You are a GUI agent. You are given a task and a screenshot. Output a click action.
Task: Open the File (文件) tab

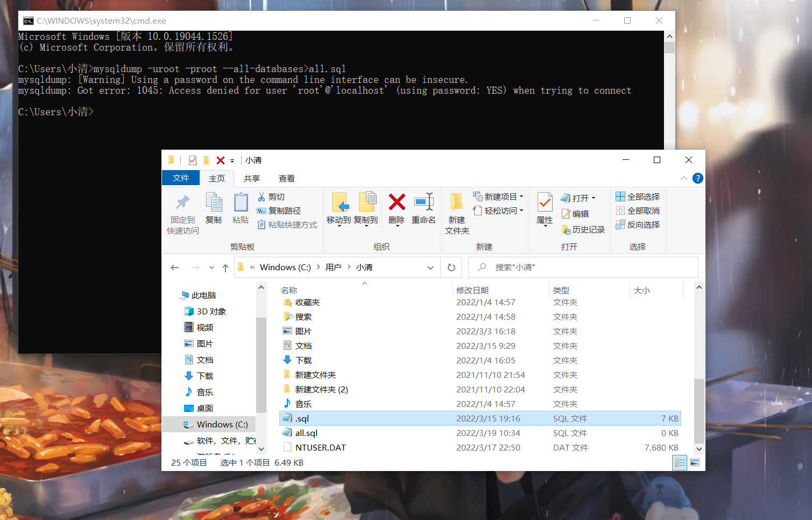click(x=181, y=178)
